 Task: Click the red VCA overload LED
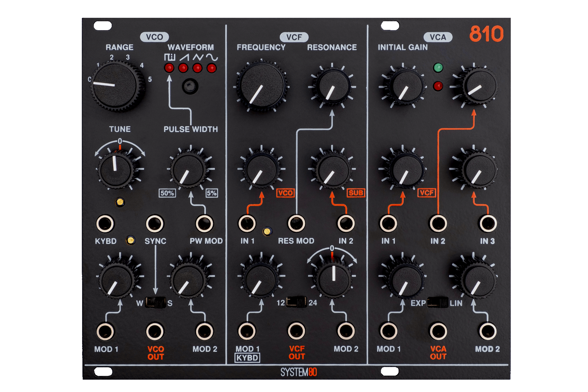(x=438, y=86)
